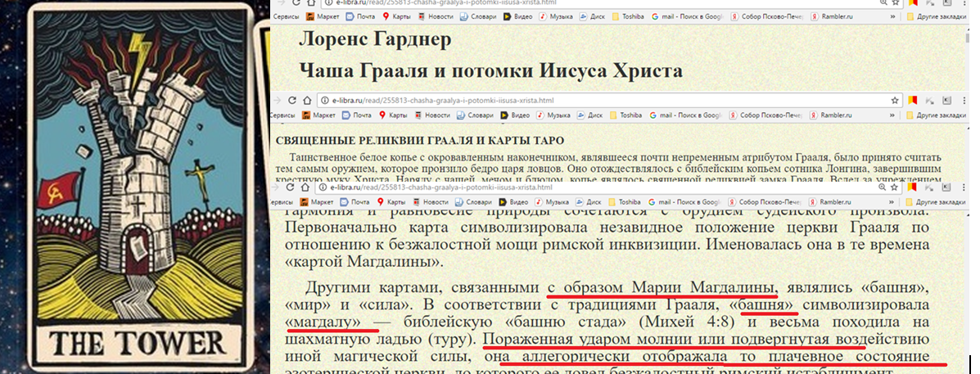Reload page in the middle browser toolbar

tap(292, 100)
